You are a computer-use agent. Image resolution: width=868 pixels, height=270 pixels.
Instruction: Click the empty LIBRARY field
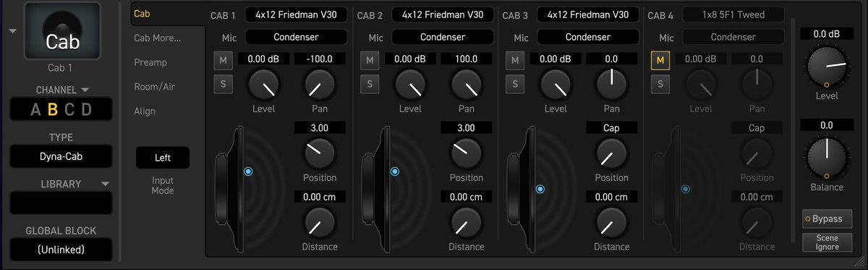[x=61, y=203]
